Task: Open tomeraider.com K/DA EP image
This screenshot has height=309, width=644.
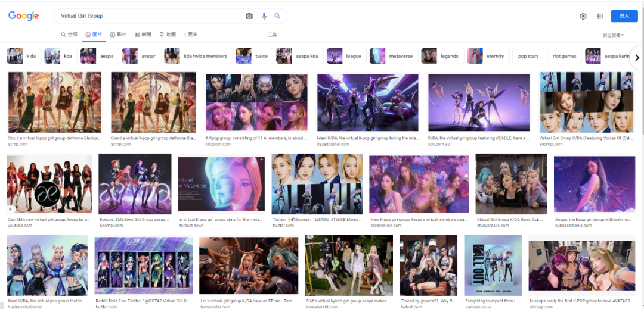Action: [x=249, y=266]
